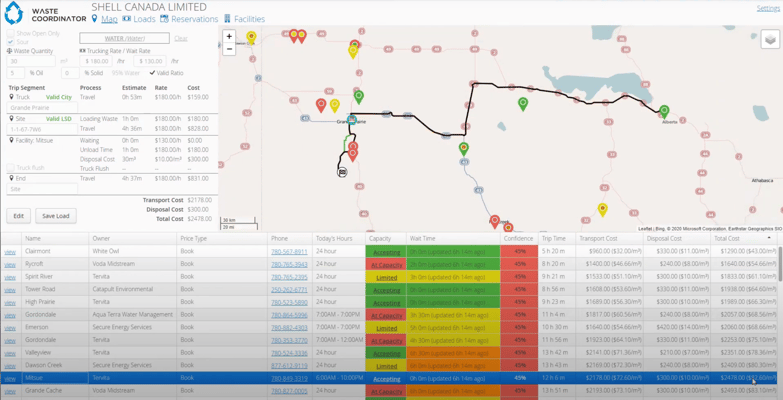Toggle Show Open Only checkbox
Viewport: 783px width, 400px height.
[10, 33]
